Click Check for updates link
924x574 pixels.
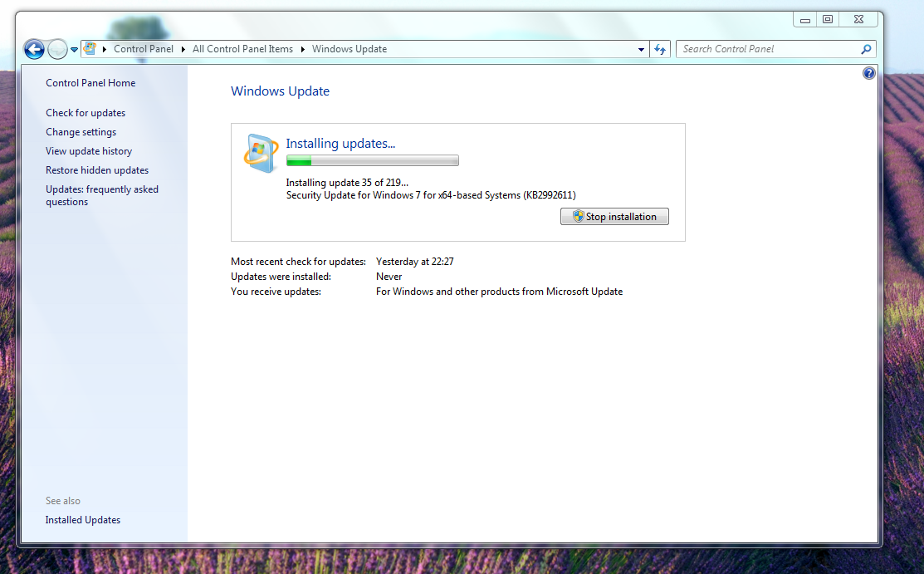[x=86, y=113]
